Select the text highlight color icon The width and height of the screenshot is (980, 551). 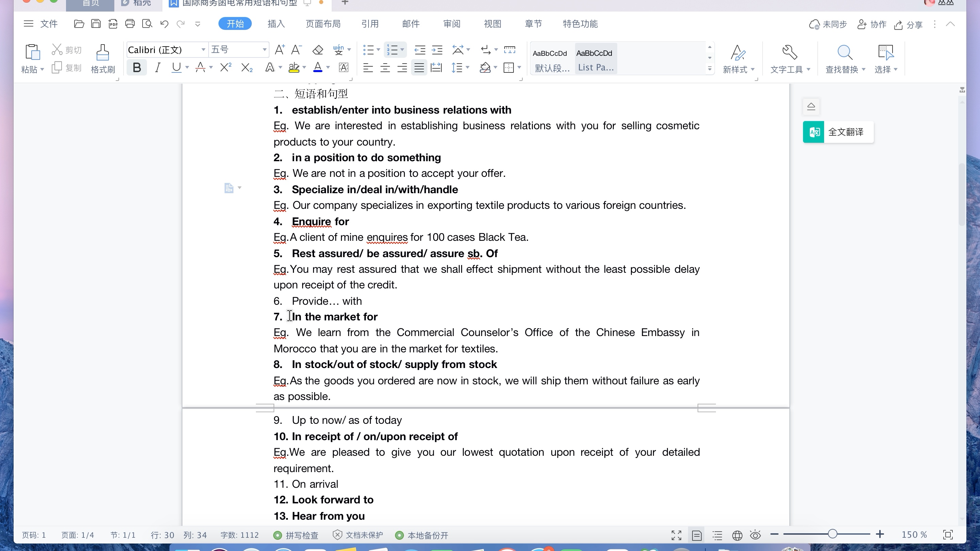(x=295, y=67)
